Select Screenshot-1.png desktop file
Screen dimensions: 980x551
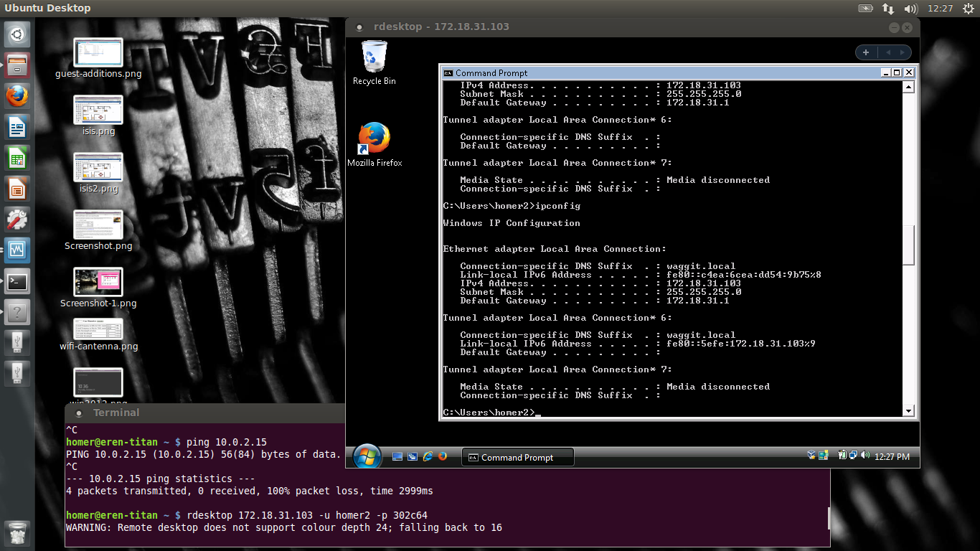(98, 288)
